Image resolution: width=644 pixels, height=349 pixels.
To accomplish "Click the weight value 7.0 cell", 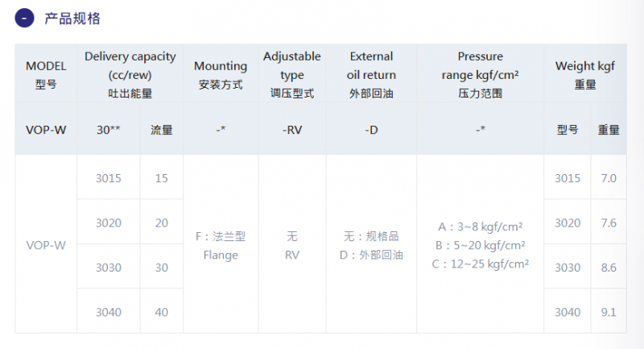I will click(609, 178).
